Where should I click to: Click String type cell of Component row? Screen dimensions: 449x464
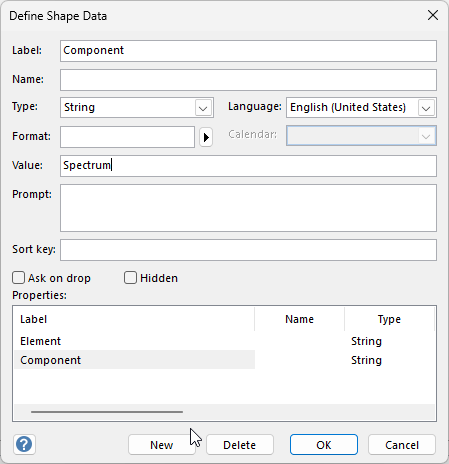click(x=366, y=360)
